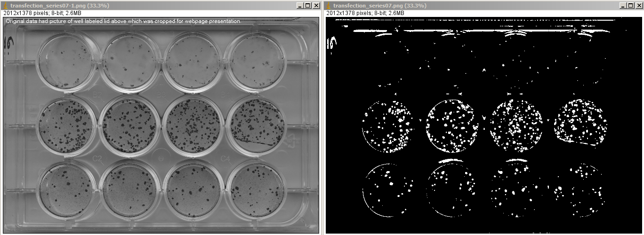Close the transfection_series07.png thresholded window

point(638,5)
